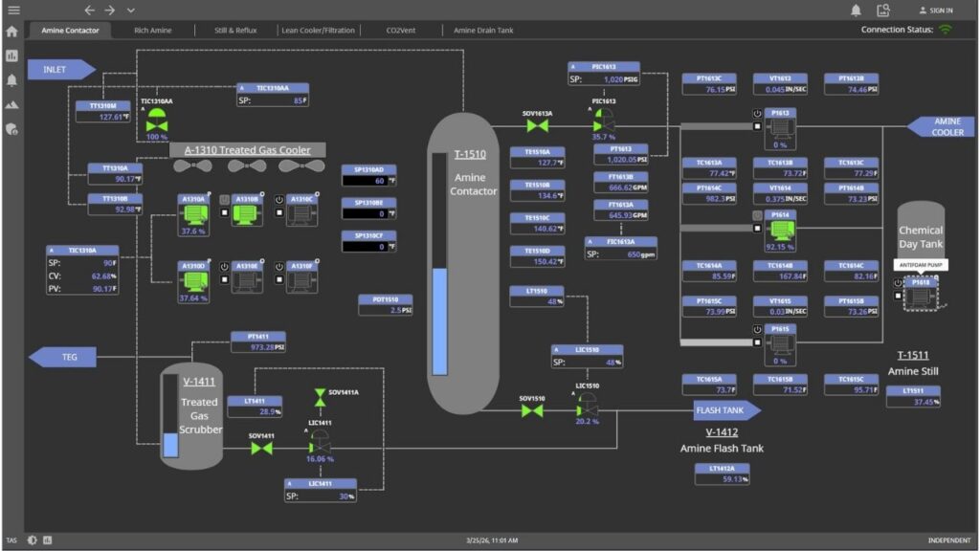Select the P1613 pump icon
Screen dimensions: 980x551
(782, 128)
